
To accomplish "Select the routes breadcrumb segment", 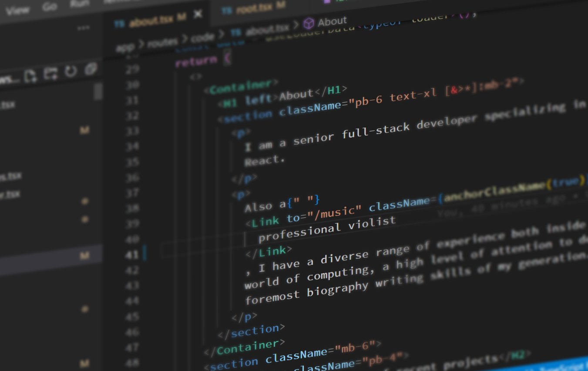I will [162, 42].
